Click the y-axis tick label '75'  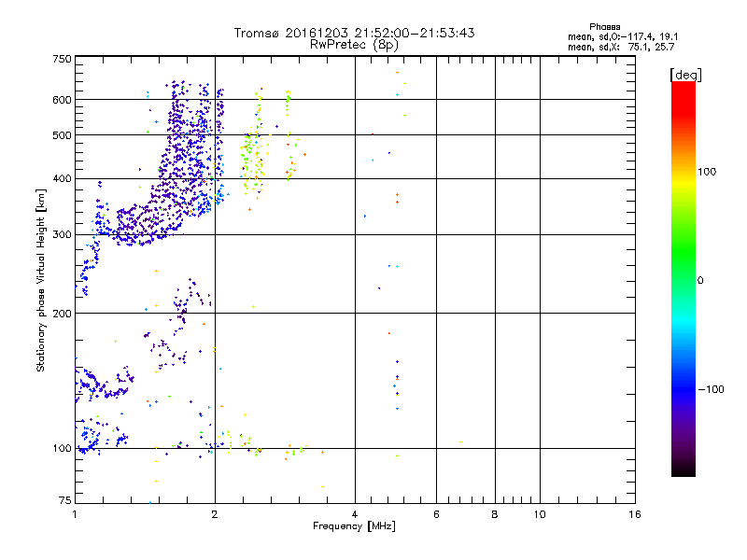pos(65,500)
